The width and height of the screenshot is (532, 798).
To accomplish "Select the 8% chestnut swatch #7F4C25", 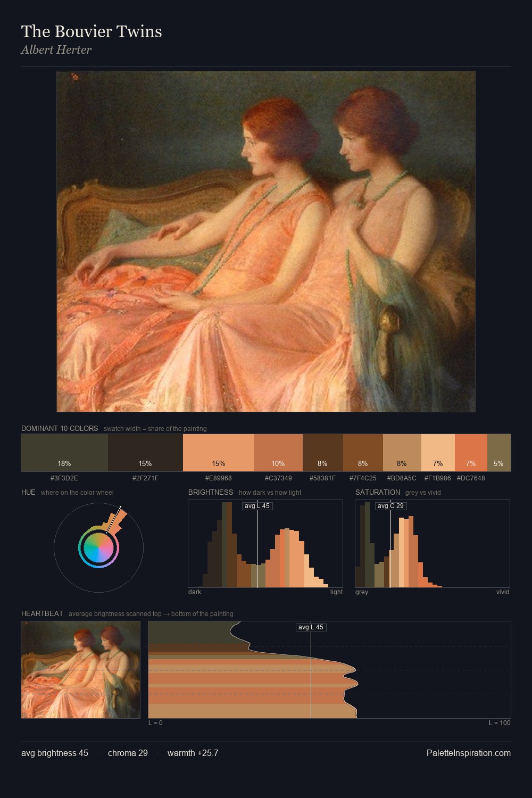I will 363,453.
